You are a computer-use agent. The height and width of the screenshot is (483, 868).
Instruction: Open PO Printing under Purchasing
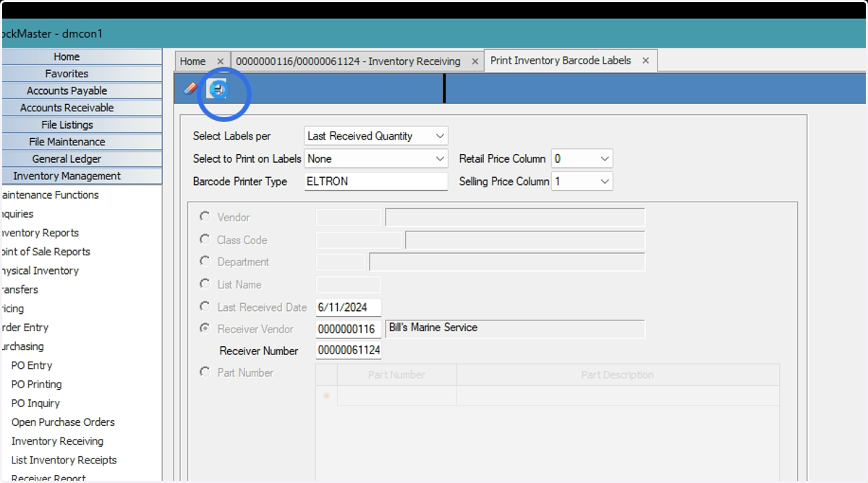(x=36, y=384)
